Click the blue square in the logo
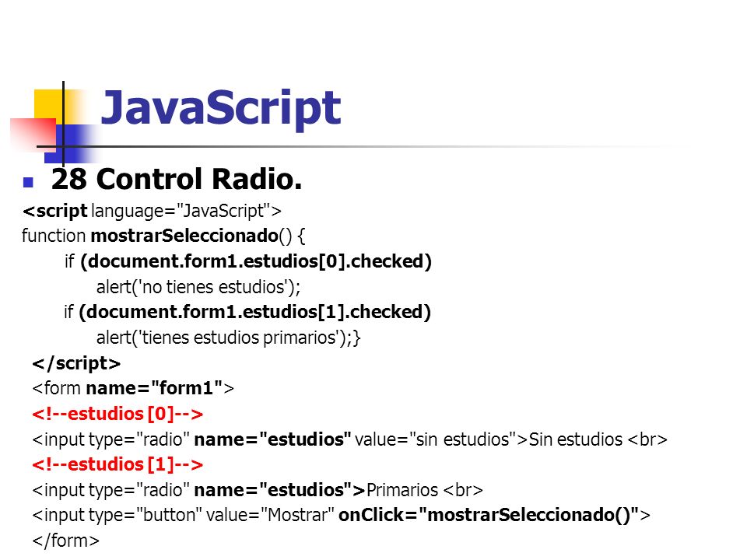The image size is (747, 560). point(72,143)
